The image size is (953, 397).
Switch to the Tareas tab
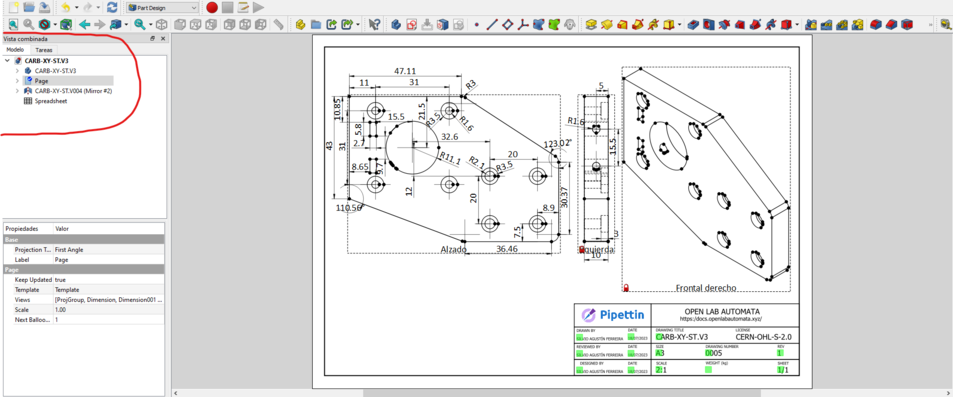(x=44, y=50)
